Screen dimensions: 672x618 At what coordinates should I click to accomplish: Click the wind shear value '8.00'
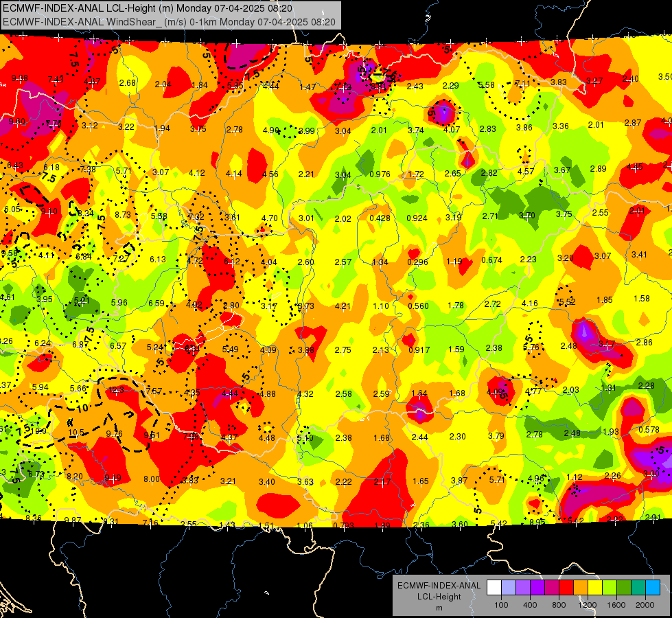[151, 479]
